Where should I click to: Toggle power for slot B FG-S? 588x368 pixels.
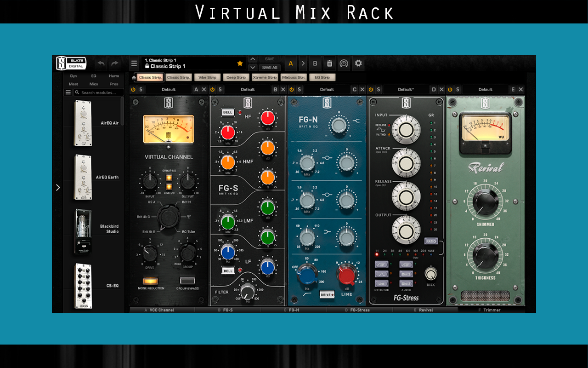[212, 89]
